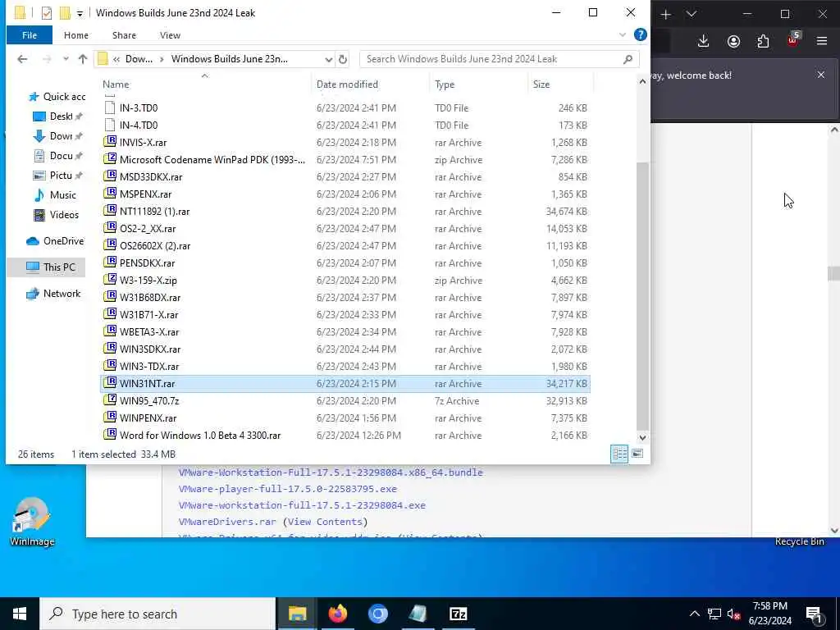Open Firefox from the taskbar
The height and width of the screenshot is (630, 840).
[x=337, y=614]
